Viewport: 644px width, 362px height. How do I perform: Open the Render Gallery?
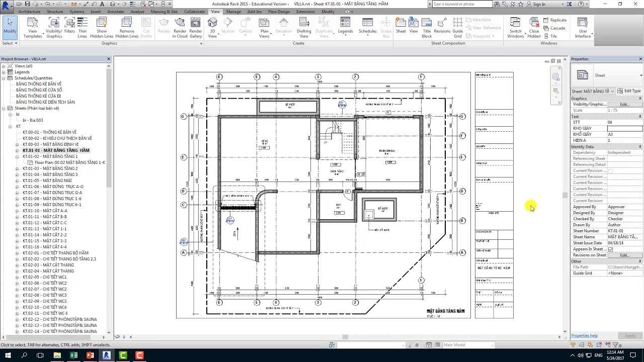coord(196,28)
